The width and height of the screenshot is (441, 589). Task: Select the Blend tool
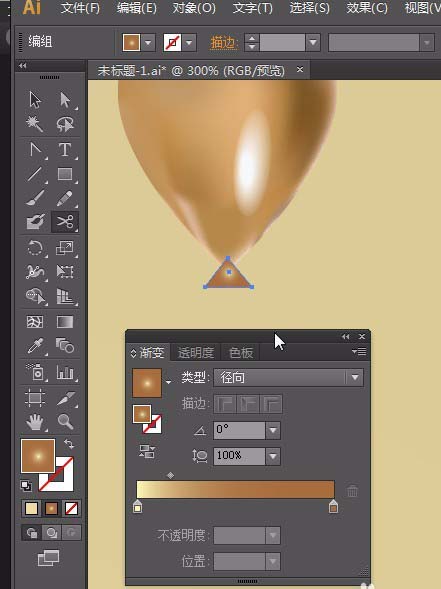point(65,346)
